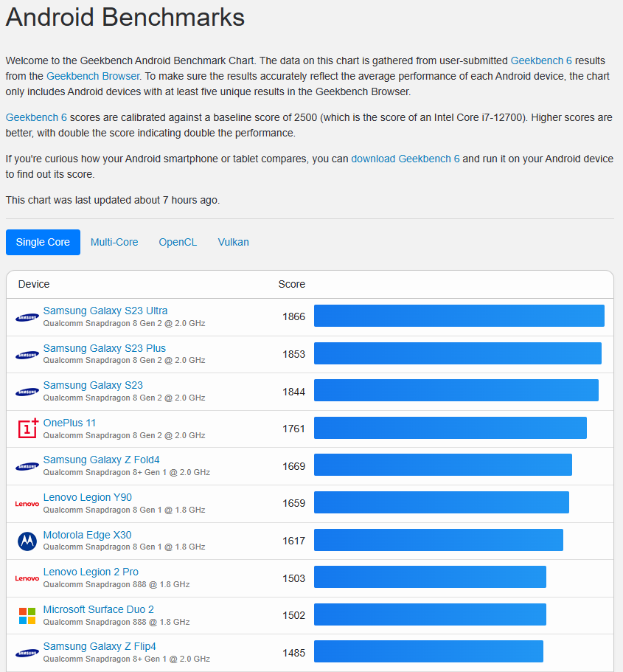This screenshot has width=623, height=672.
Task: Click Samsung logo beside Galaxy S23 Plus
Action: click(27, 355)
